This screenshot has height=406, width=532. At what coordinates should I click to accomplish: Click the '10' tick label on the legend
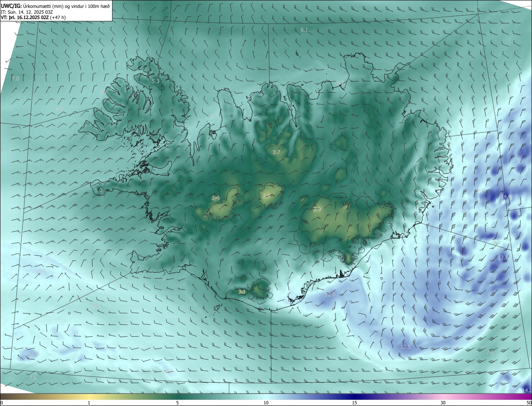pos(266,403)
